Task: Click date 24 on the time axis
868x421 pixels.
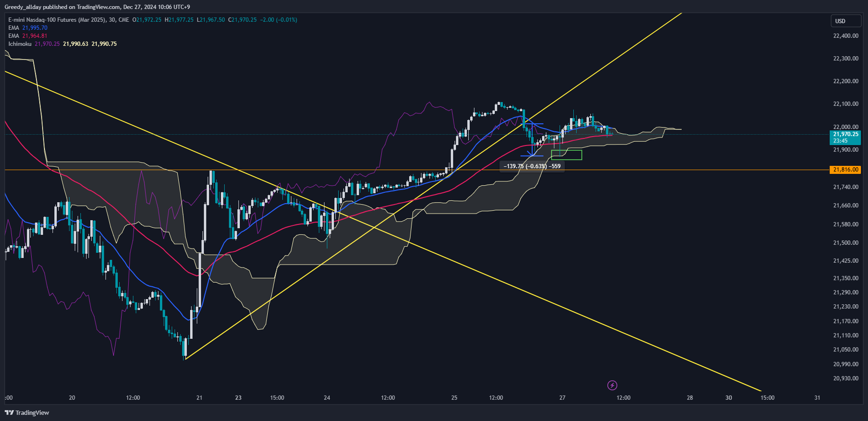Action: (x=327, y=398)
